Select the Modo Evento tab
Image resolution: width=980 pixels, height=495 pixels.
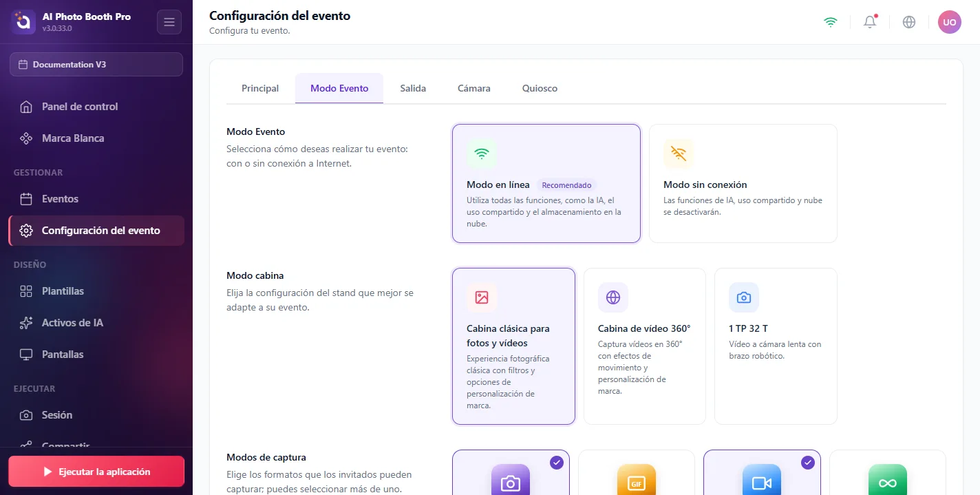[x=339, y=88]
